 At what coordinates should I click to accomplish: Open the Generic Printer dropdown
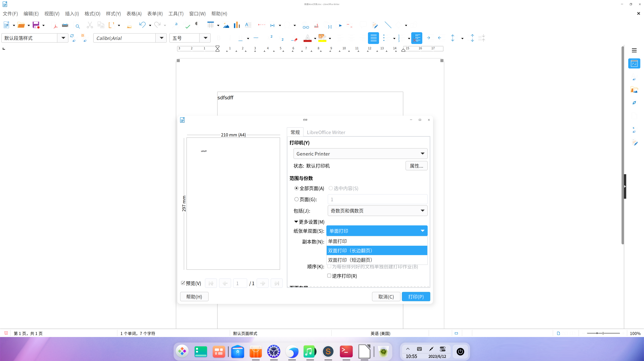point(360,154)
